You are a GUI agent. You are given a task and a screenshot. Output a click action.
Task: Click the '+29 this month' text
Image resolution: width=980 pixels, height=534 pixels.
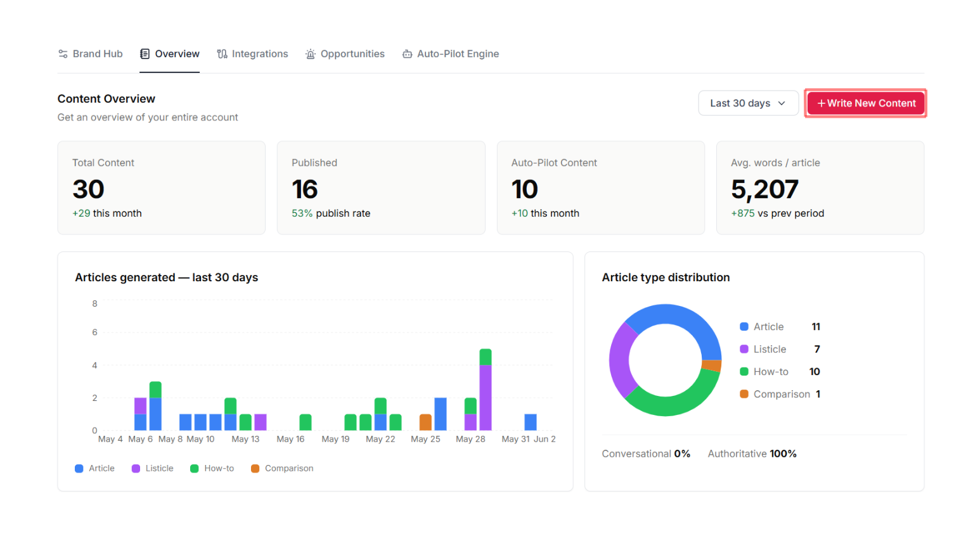pos(107,213)
